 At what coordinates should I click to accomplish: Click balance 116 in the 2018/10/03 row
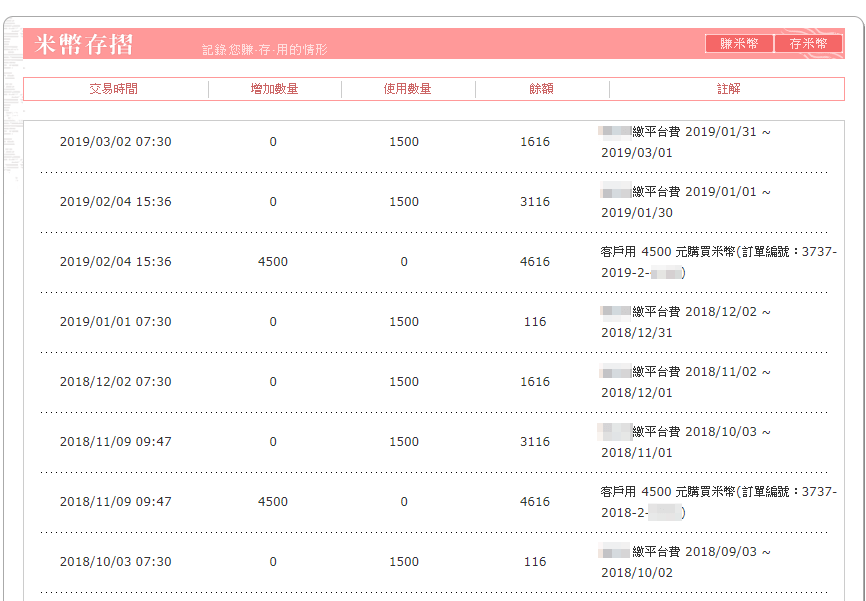pos(535,562)
